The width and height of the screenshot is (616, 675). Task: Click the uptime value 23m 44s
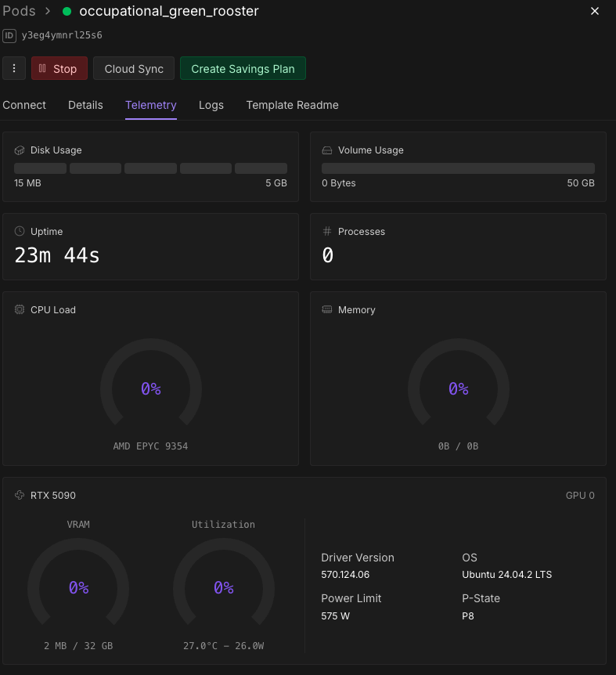pyautogui.click(x=57, y=255)
